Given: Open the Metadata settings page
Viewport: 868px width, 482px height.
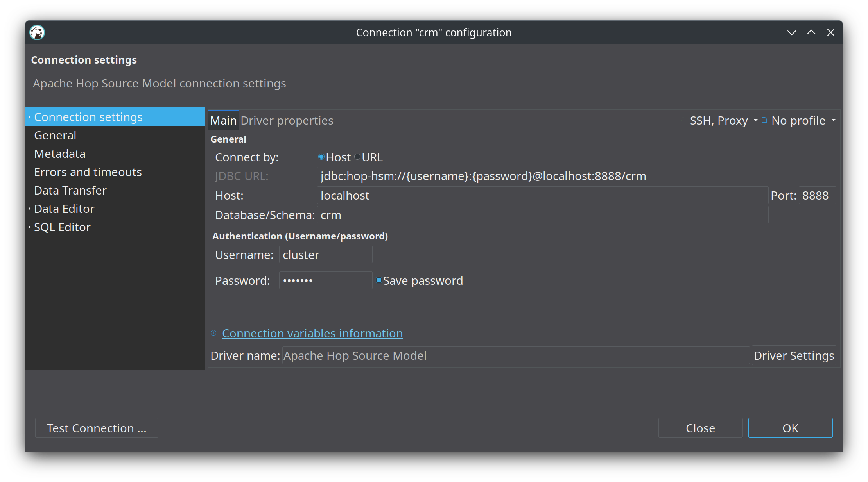Looking at the screenshot, I should tap(60, 154).
